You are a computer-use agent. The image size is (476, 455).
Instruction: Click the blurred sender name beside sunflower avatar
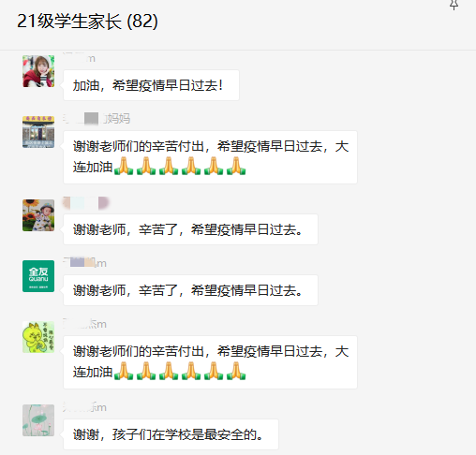click(x=86, y=203)
